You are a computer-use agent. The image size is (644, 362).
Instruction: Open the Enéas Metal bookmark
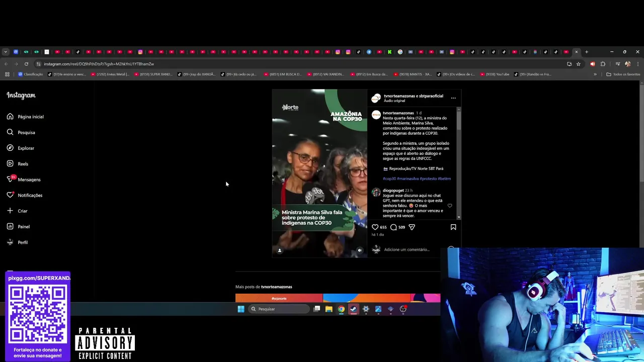pos(110,74)
